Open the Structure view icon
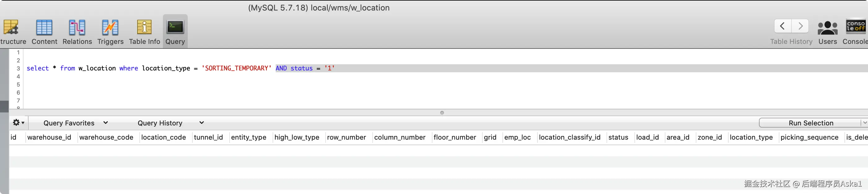 [x=11, y=27]
